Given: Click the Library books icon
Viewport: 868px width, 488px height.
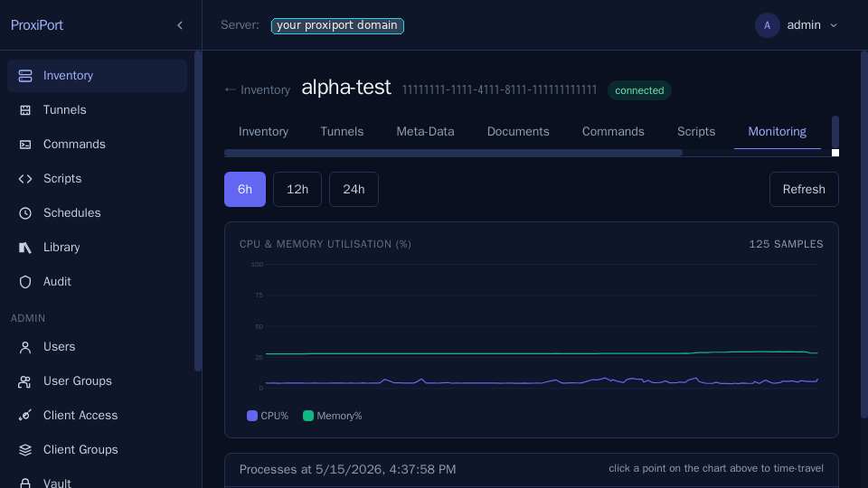Looking at the screenshot, I should click(25, 248).
